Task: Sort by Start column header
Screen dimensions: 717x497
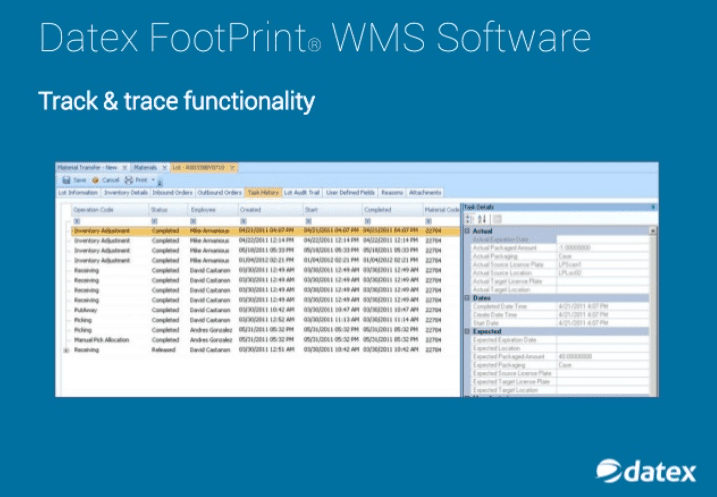Action: (x=332, y=210)
